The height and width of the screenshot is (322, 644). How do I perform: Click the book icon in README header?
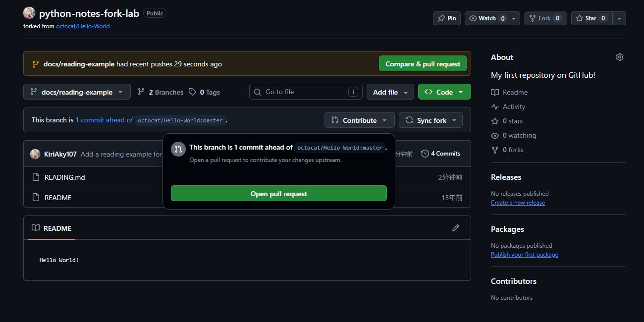click(x=36, y=228)
